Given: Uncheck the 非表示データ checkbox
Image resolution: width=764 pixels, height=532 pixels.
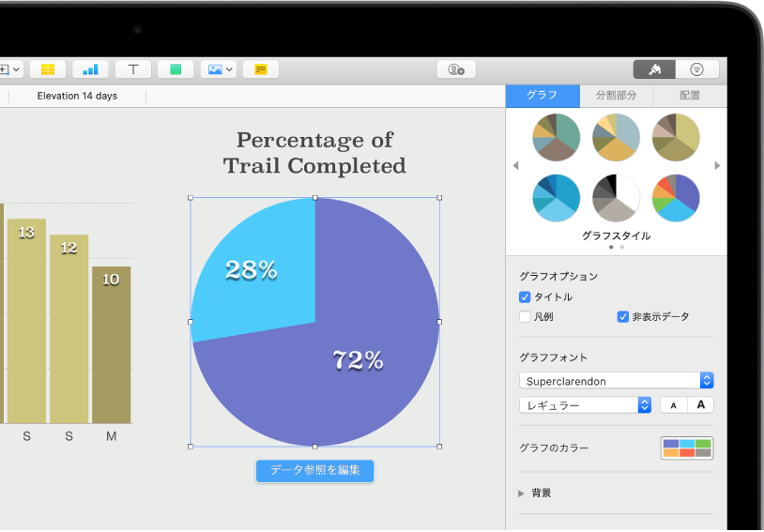Looking at the screenshot, I should coord(622,317).
